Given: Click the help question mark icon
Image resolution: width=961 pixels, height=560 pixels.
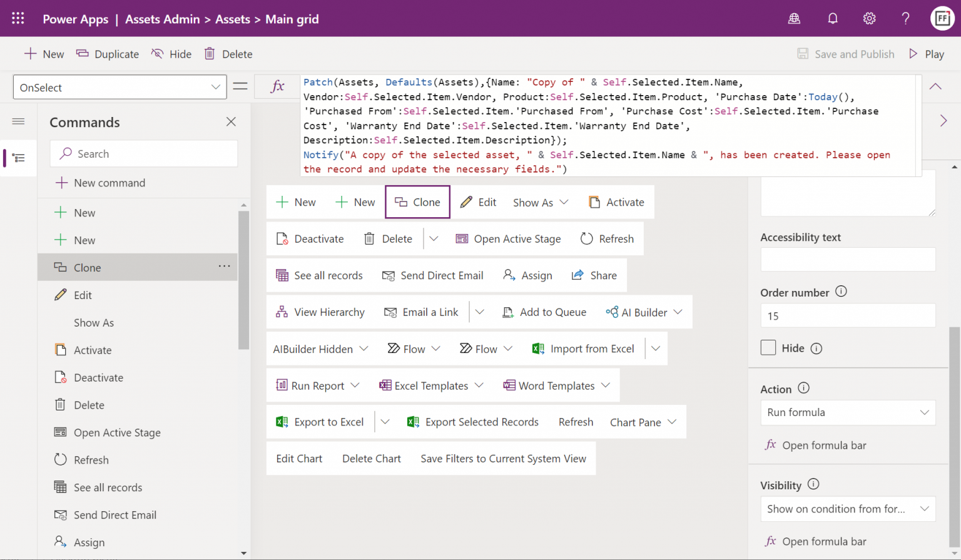Looking at the screenshot, I should pyautogui.click(x=905, y=19).
